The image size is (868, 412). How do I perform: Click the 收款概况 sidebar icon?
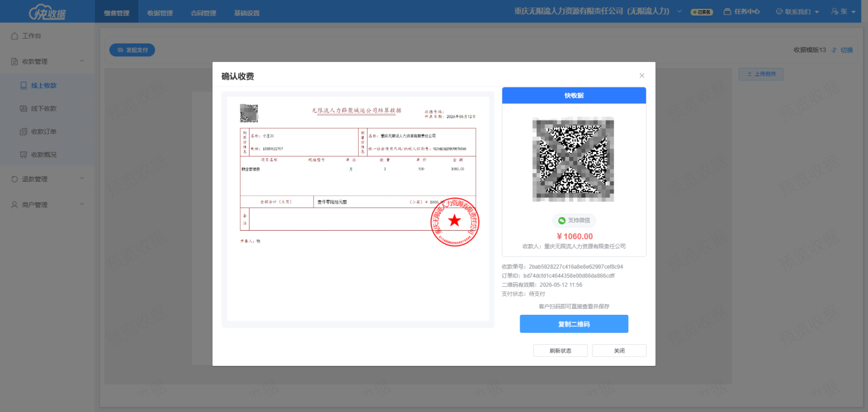coord(23,155)
